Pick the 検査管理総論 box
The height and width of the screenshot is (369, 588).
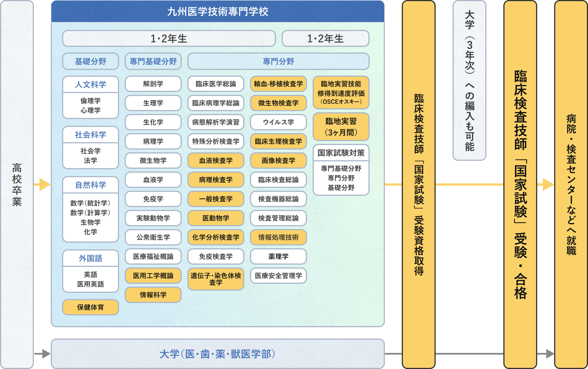pos(278,218)
